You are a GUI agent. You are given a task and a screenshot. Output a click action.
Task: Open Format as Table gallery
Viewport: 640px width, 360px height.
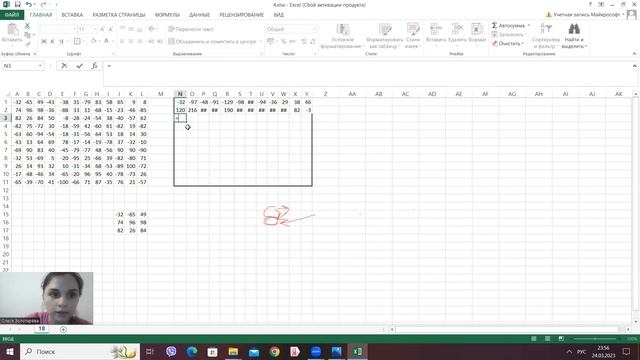click(384, 36)
